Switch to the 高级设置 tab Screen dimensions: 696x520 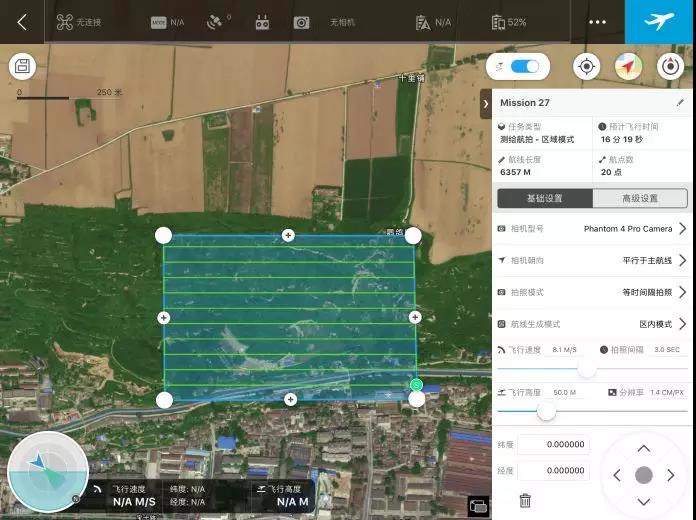point(640,198)
